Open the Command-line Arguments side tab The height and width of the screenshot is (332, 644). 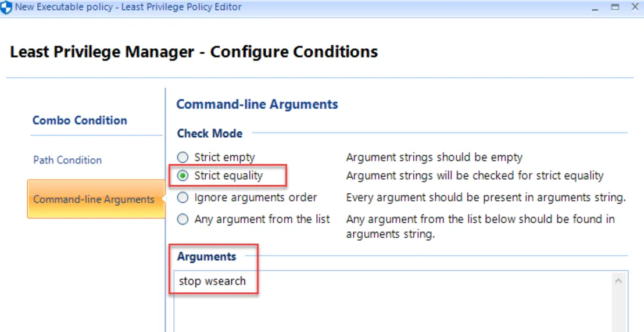pos(94,199)
